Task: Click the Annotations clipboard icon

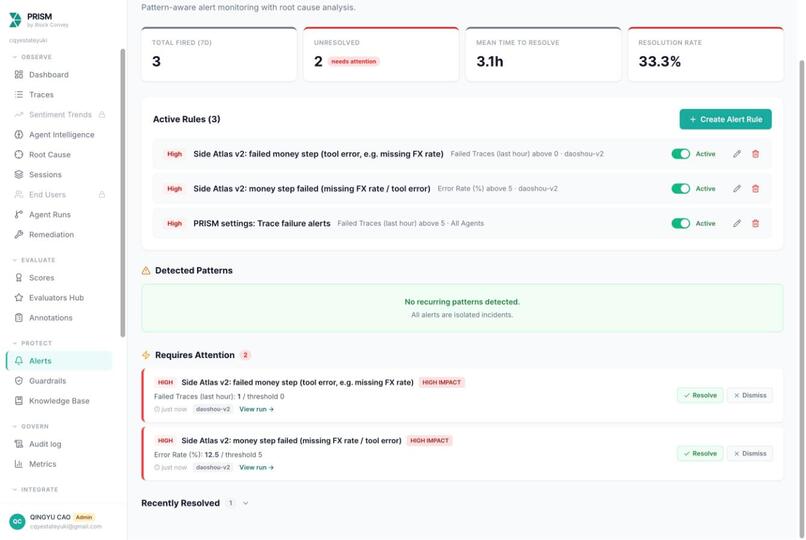Action: coord(19,318)
